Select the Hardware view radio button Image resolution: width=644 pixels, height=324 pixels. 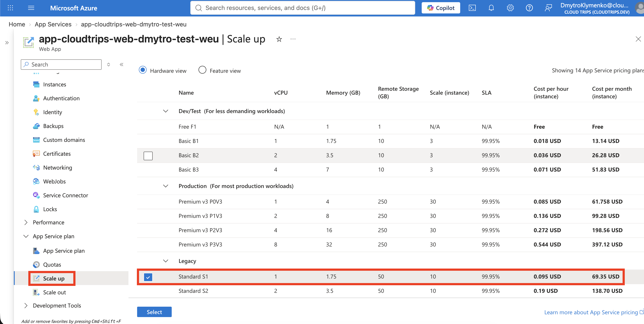(x=143, y=70)
